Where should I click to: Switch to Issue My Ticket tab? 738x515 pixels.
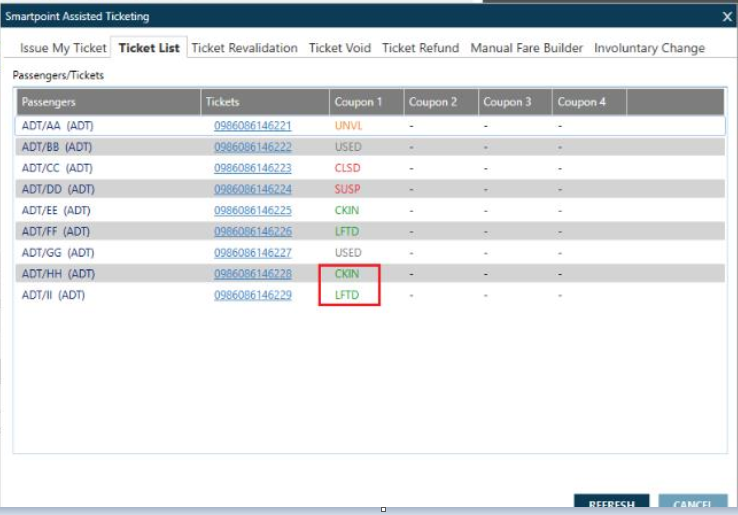63,48
